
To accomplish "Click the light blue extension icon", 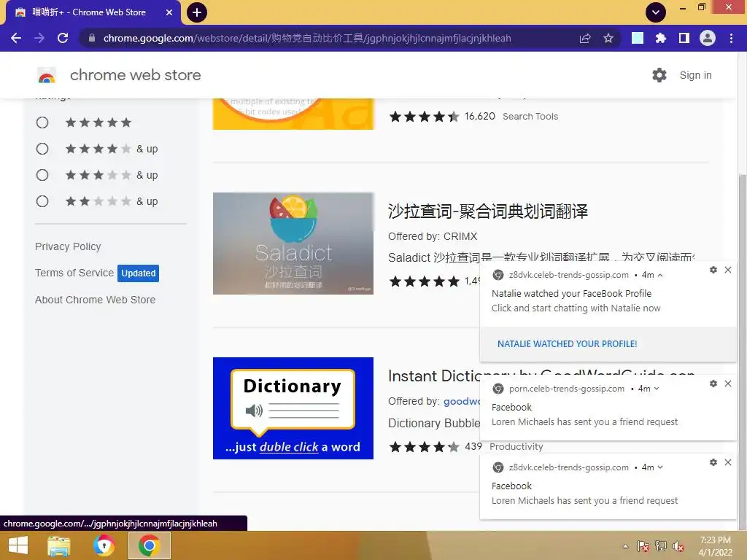I will coord(638,38).
